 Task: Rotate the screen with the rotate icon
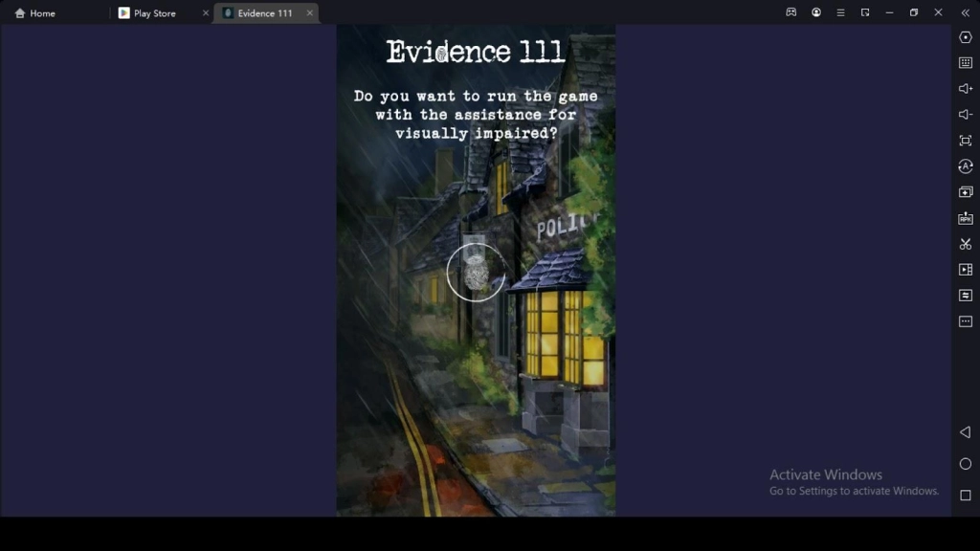[x=965, y=166]
